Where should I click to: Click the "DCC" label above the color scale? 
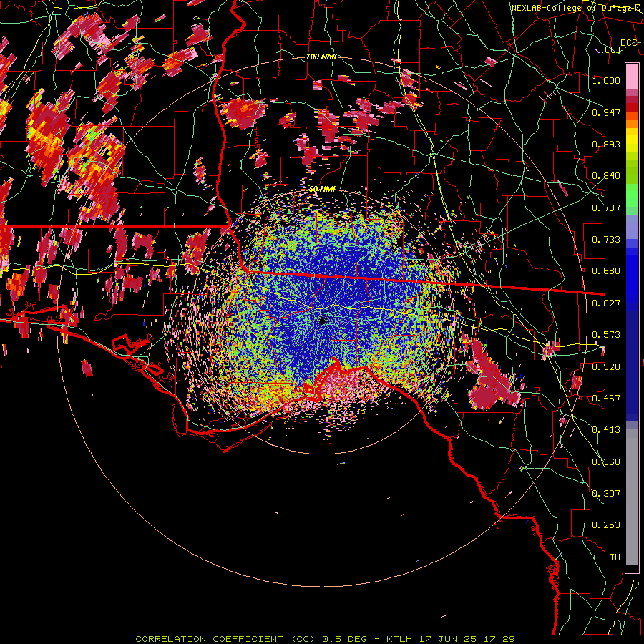(628, 43)
